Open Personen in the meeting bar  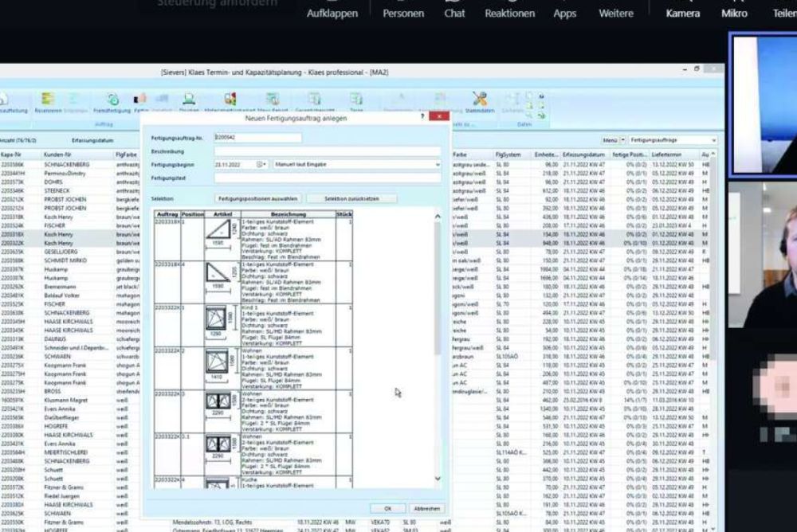pyautogui.click(x=403, y=13)
